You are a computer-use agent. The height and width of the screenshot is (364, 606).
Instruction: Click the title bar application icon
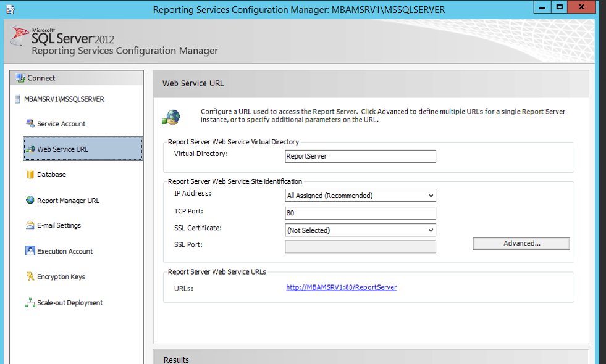(x=11, y=9)
